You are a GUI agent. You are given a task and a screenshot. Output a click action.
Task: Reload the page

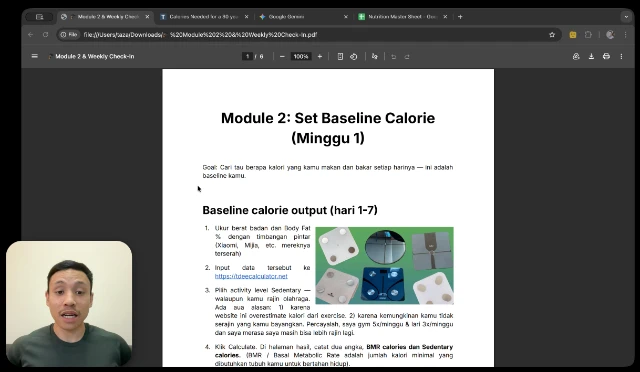45,35
